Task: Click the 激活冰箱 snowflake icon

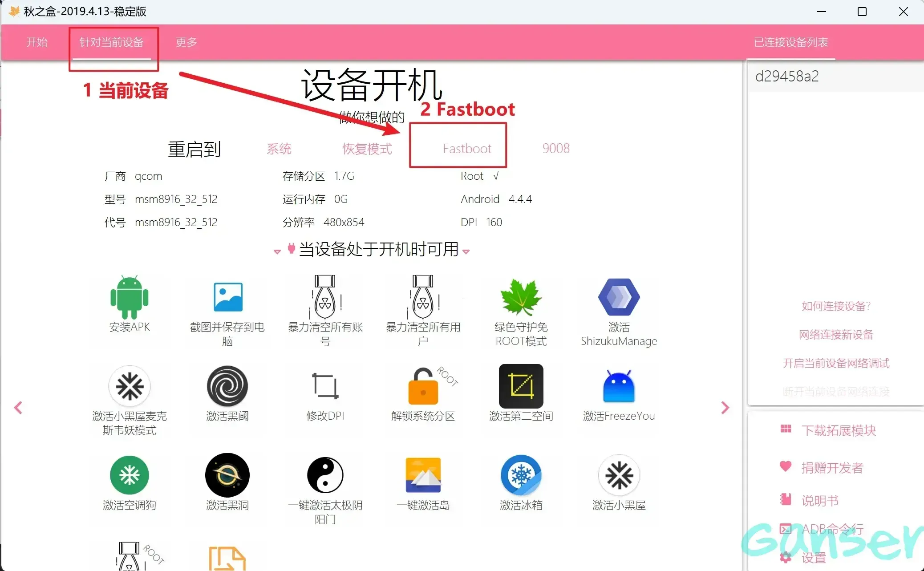Action: coord(521,475)
